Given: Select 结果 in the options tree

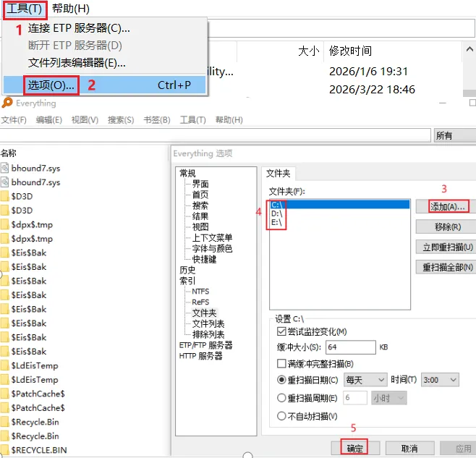Looking at the screenshot, I should [200, 216].
